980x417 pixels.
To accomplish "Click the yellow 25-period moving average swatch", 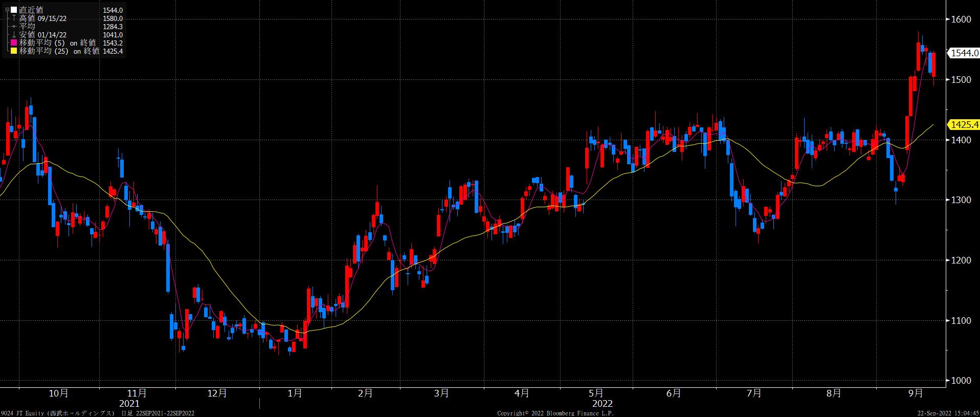I will (14, 51).
